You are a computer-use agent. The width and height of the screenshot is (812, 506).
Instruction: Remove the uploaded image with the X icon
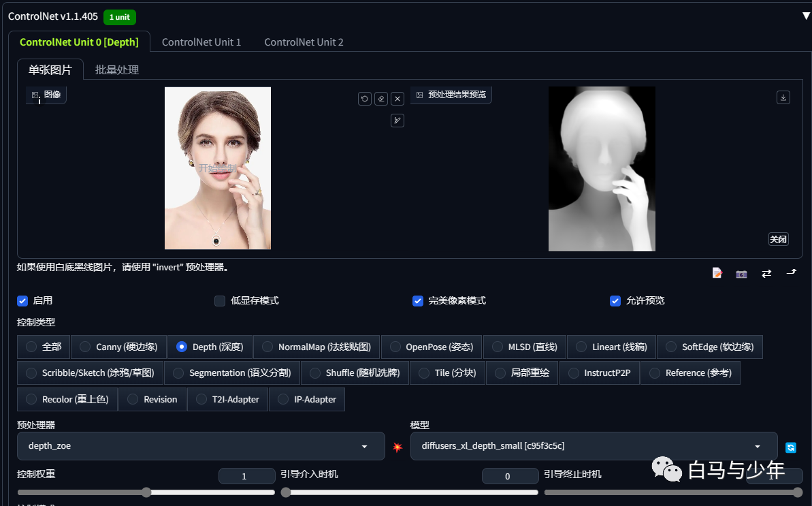[397, 98]
